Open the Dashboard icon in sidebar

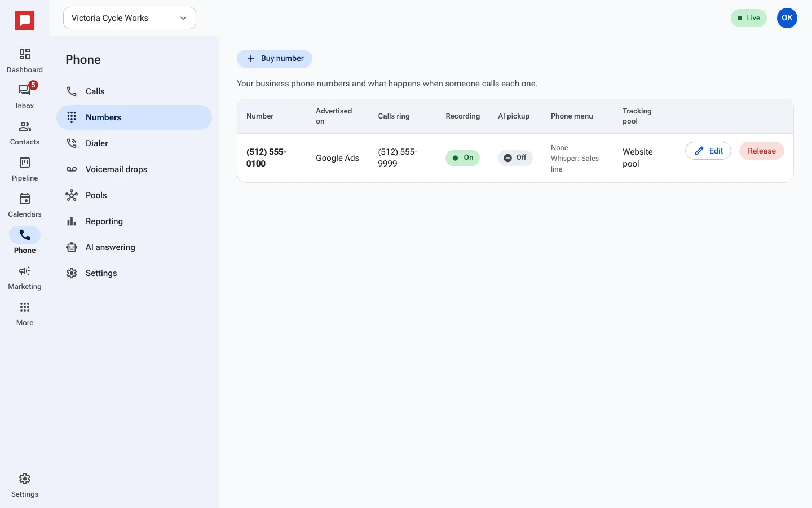pyautogui.click(x=25, y=61)
